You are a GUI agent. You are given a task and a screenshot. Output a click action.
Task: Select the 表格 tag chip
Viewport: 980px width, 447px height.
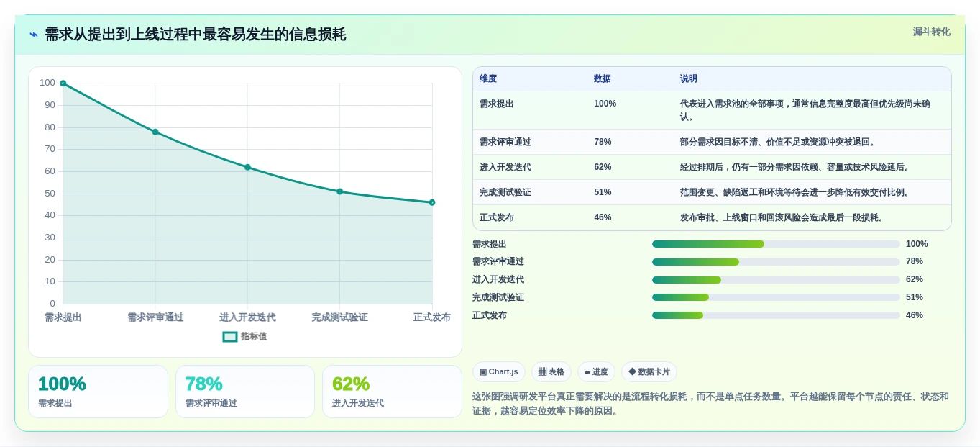[x=551, y=371]
